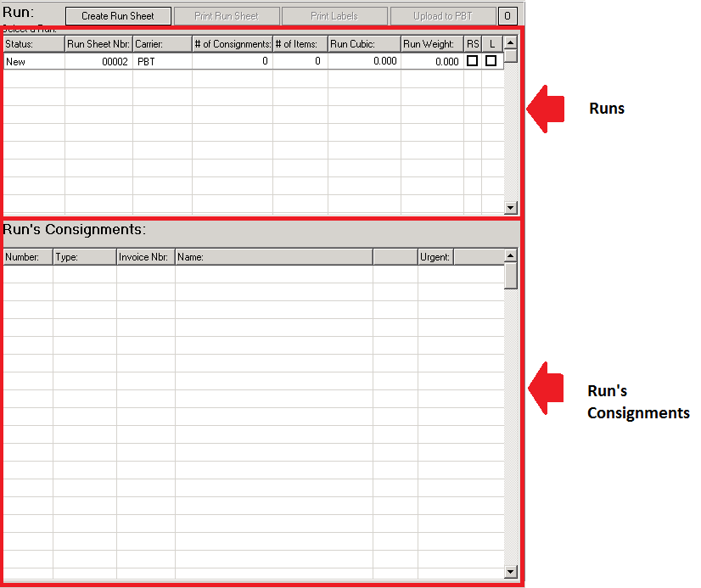Click the 0 items cell of run 00002

pos(300,61)
